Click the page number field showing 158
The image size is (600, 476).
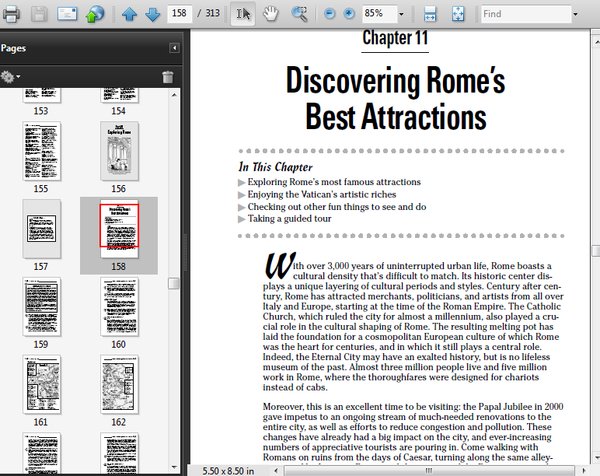(x=181, y=14)
